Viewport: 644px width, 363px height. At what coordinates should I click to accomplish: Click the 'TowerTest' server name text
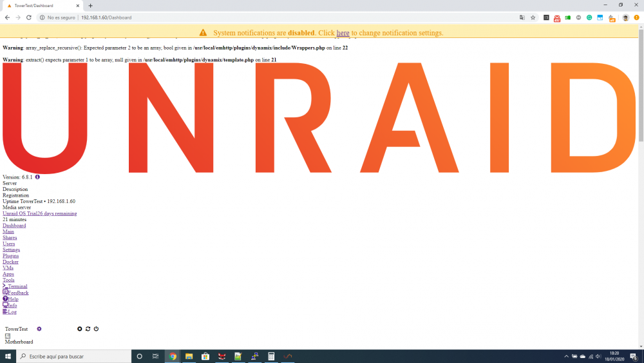(17, 329)
